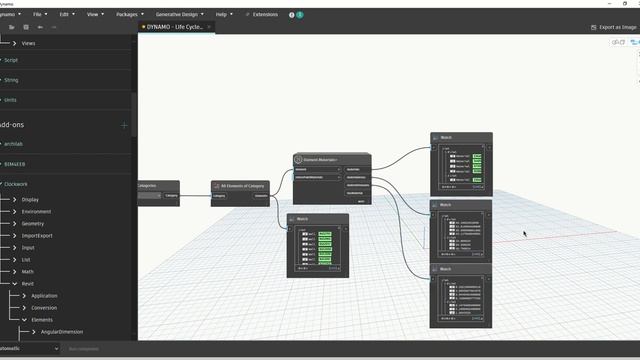Image resolution: width=640 pixels, height=360 pixels.
Task: Click the undo arrow icon
Action: point(40,27)
